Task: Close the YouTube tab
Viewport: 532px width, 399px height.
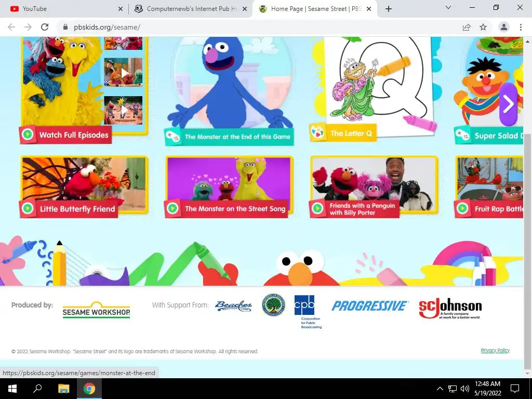Action: coord(121,9)
